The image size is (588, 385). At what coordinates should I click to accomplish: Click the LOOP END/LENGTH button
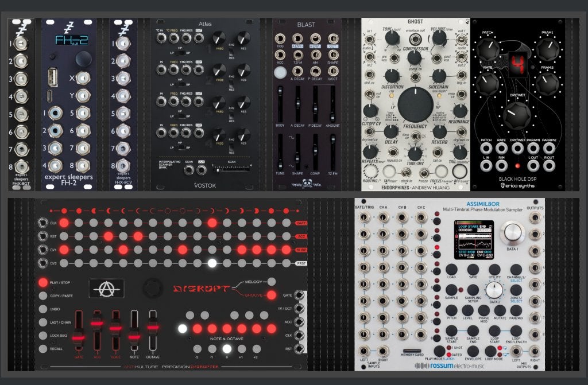[x=516, y=330]
